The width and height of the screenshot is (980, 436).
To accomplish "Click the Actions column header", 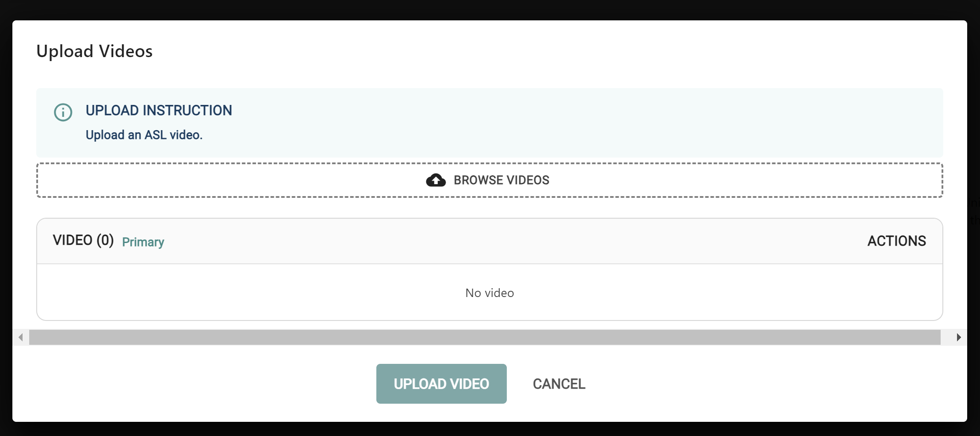I will point(896,241).
